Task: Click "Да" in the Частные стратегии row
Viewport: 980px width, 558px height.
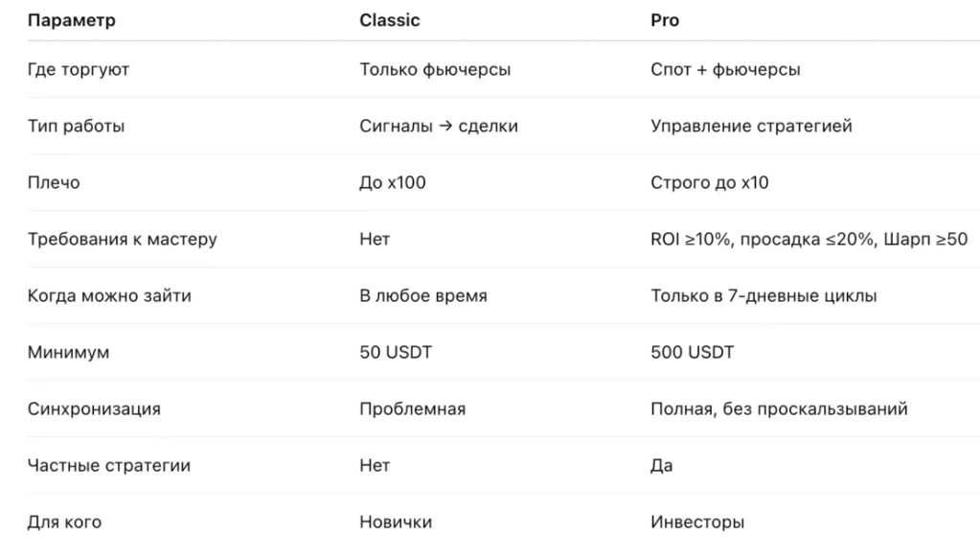Action: 661,465
